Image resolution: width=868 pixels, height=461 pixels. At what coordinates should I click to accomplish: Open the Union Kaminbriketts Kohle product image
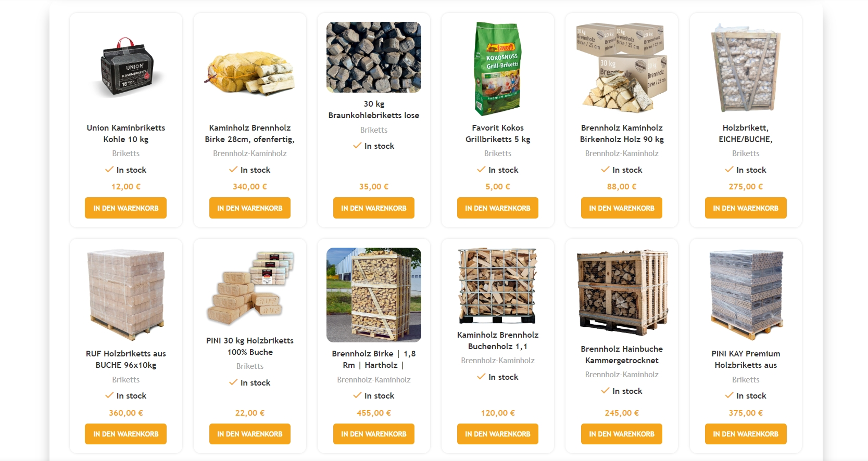(x=126, y=69)
